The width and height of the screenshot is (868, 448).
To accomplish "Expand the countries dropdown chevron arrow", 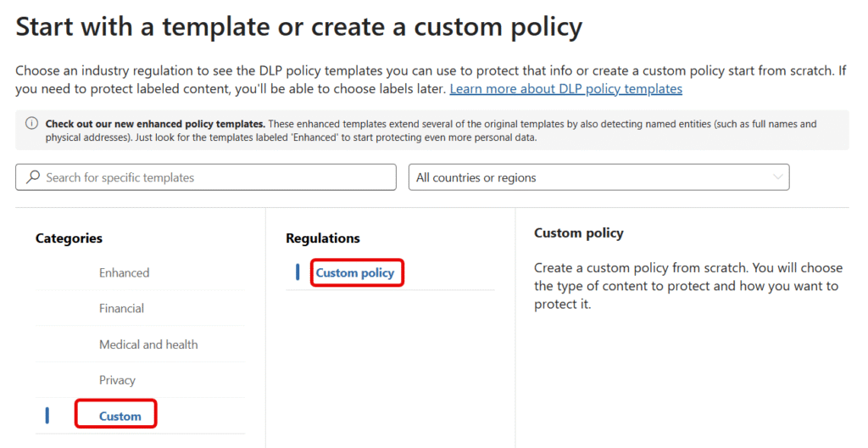I will coord(778,177).
